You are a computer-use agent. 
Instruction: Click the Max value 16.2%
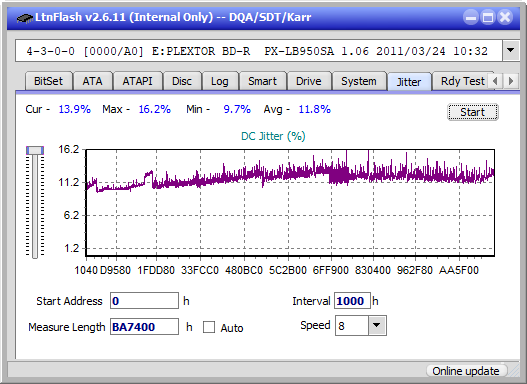(155, 109)
